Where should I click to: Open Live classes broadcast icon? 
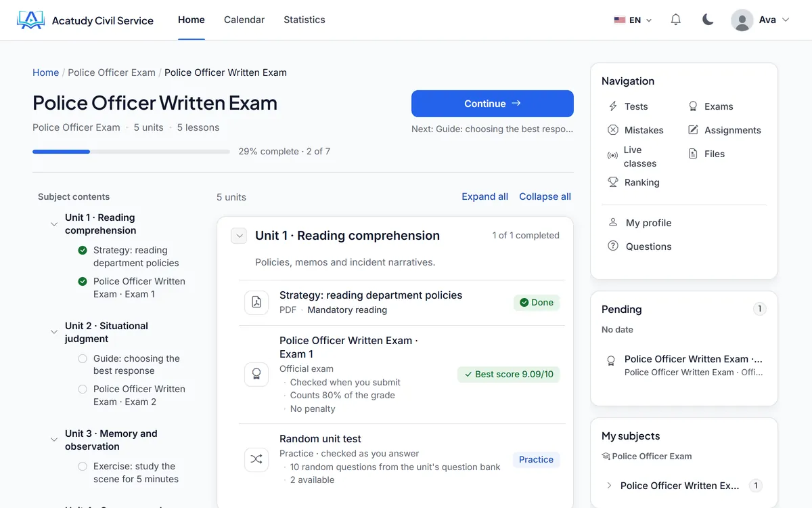tap(613, 156)
